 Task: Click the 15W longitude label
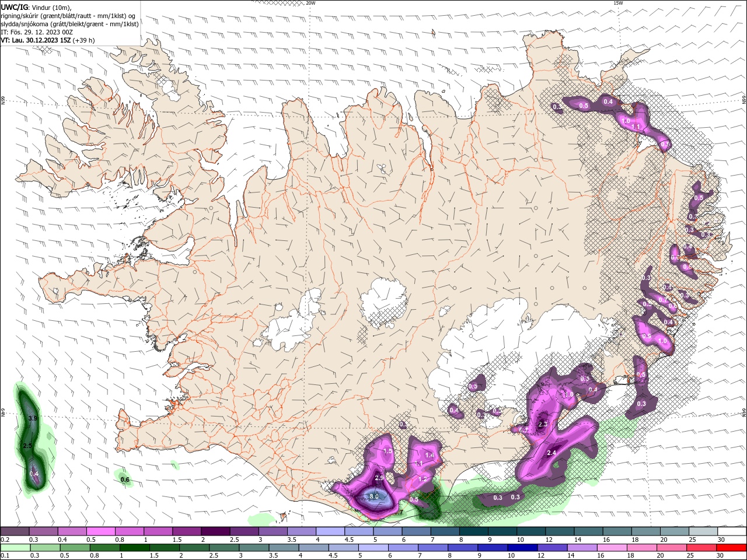[x=617, y=3]
